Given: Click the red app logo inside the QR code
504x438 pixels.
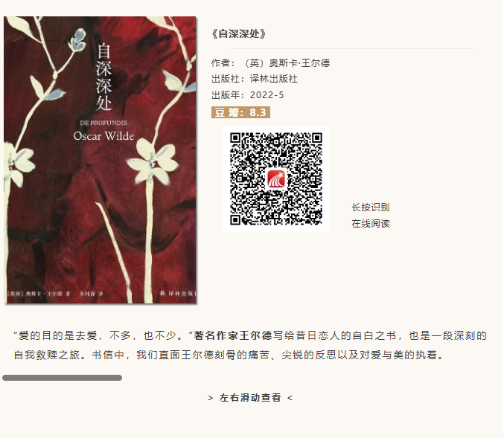Looking at the screenshot, I should click(275, 179).
